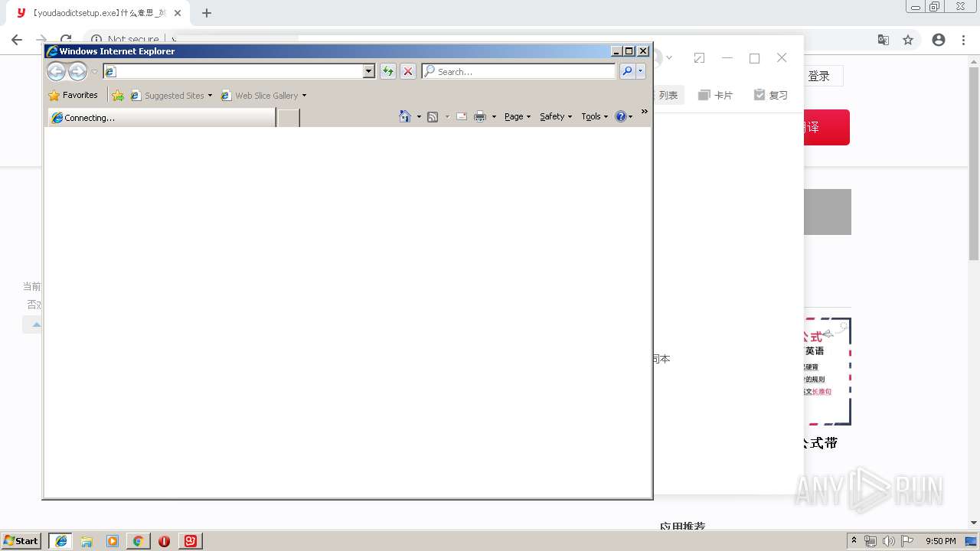Bookmark this page with the star icon
Screen dimensions: 980x551
tap(908, 40)
